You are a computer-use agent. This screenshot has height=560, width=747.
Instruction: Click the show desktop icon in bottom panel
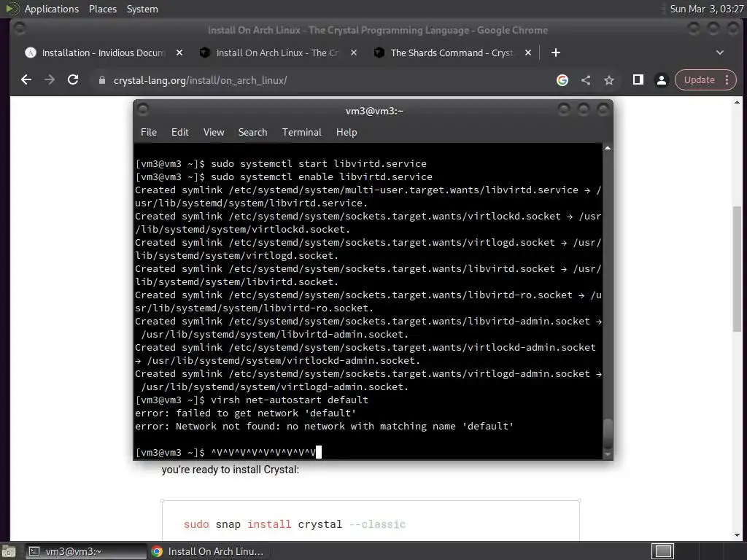coord(9,551)
